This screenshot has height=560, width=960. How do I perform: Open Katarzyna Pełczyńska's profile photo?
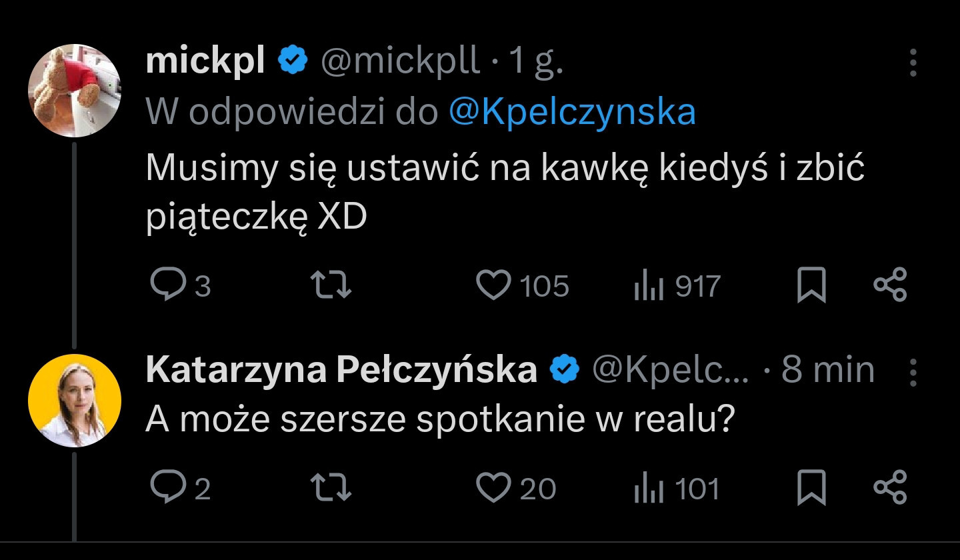click(x=74, y=400)
